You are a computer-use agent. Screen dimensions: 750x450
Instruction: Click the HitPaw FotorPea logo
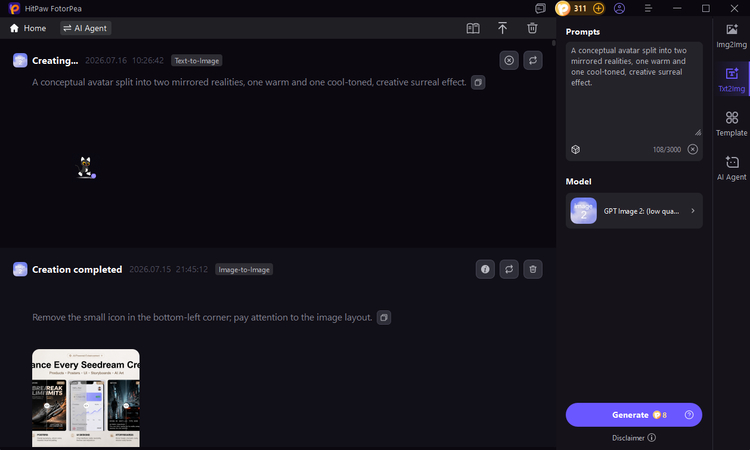click(14, 9)
